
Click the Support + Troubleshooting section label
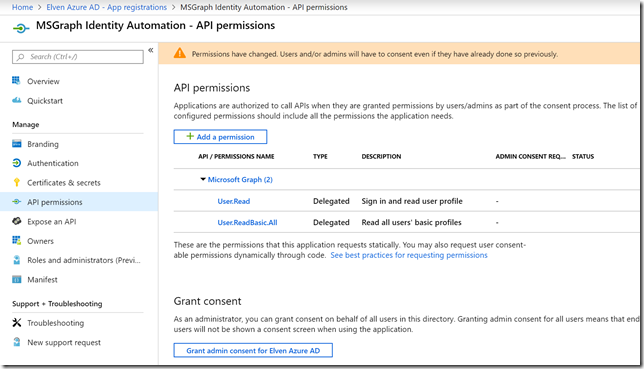(57, 304)
